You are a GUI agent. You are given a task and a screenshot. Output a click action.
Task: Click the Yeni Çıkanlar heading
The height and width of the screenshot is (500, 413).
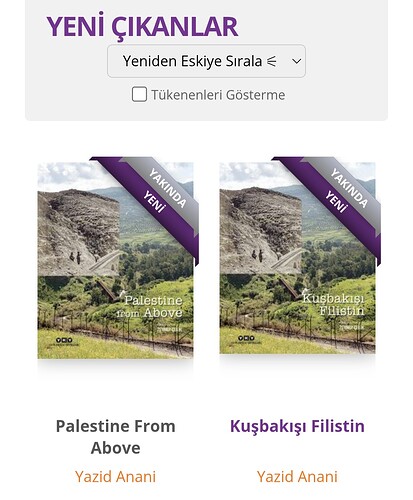142,26
